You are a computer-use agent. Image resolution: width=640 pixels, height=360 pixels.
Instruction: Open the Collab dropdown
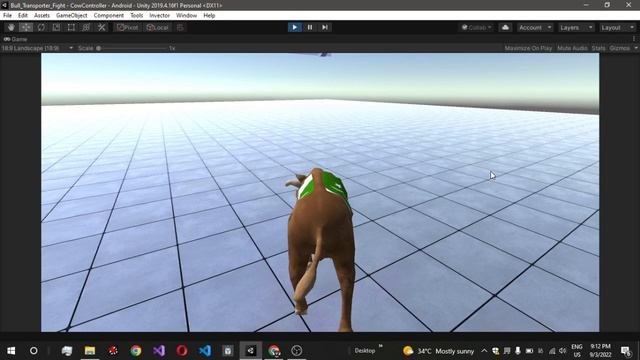pyautogui.click(x=476, y=27)
